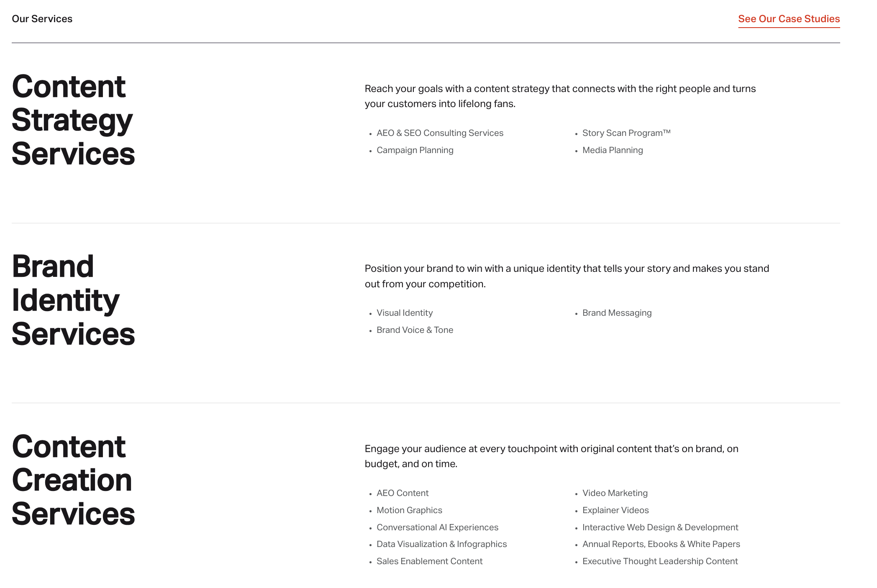Click Conversational AI Experiences link
Screen dimensions: 877x588
pyautogui.click(x=437, y=527)
